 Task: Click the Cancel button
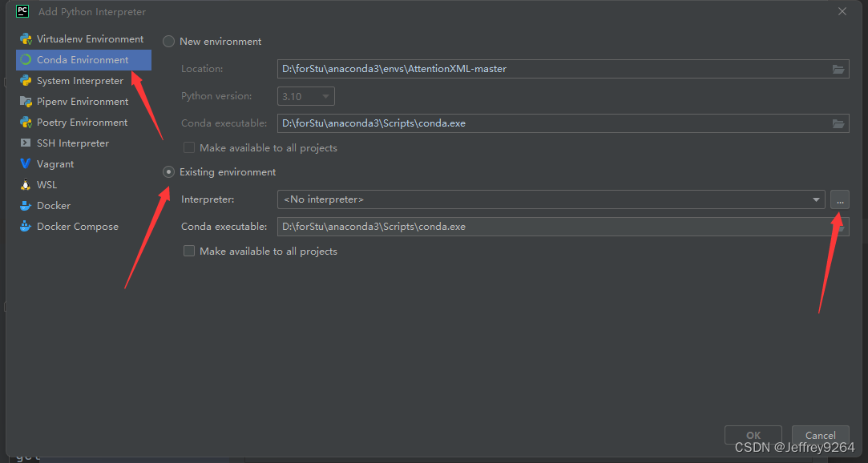(x=821, y=436)
